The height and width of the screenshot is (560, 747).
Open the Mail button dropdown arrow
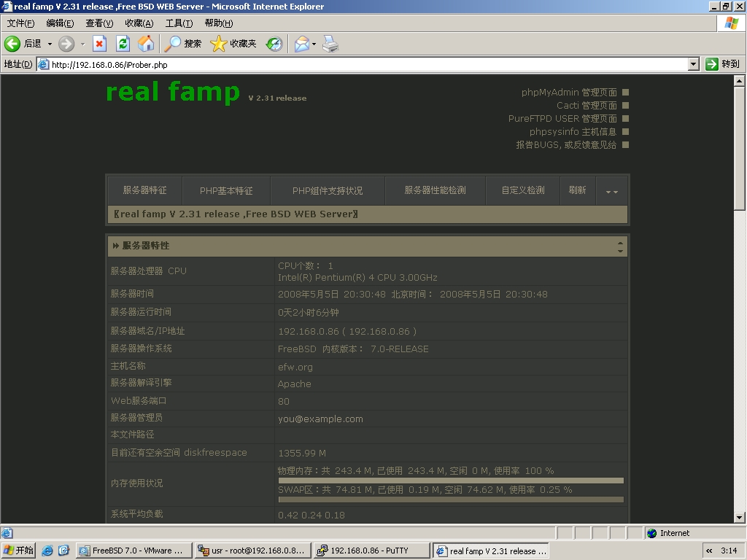click(314, 44)
